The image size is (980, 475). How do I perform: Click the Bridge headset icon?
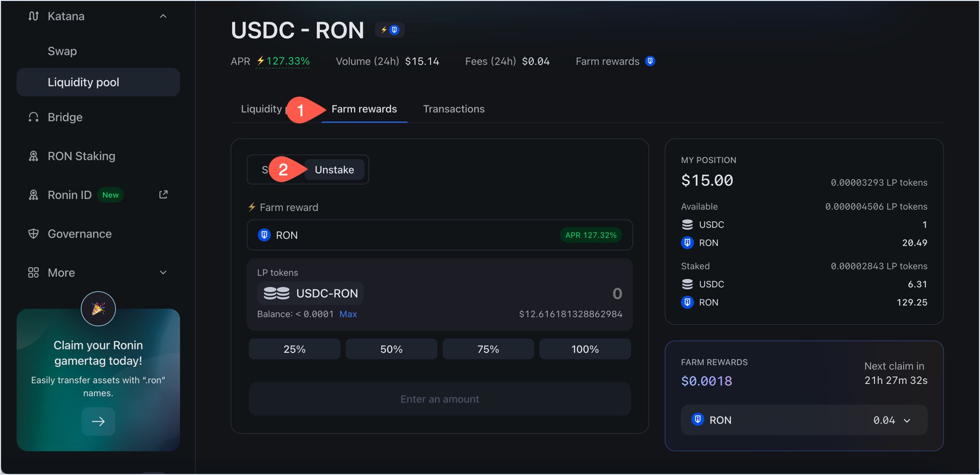[33, 117]
